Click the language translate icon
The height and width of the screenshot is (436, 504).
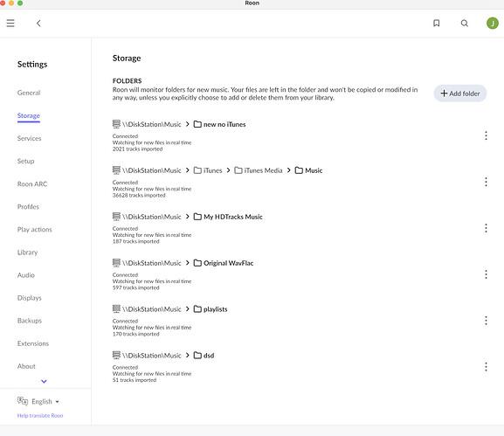pyautogui.click(x=23, y=401)
